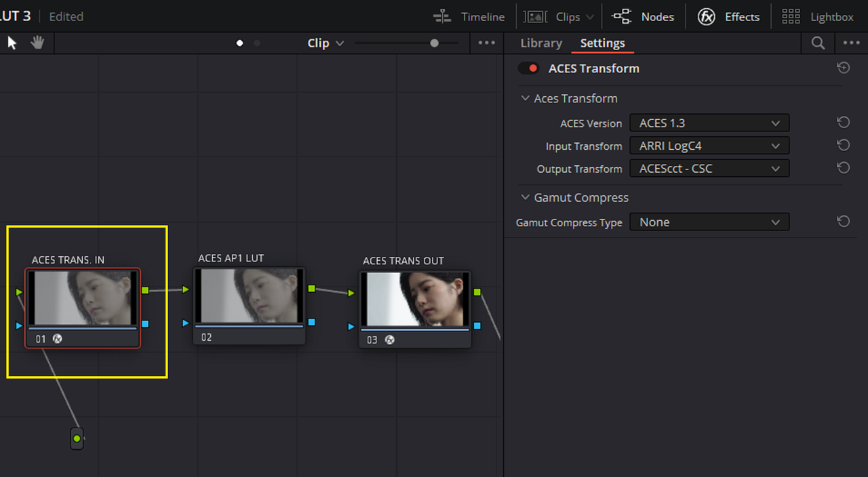Toggle the Effects panel button
This screenshot has height=477, width=868.
(729, 17)
